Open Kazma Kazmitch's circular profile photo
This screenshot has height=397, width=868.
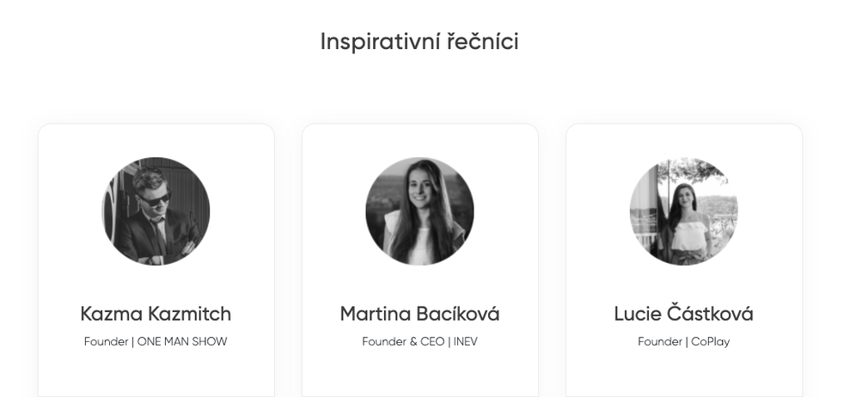pos(156,211)
